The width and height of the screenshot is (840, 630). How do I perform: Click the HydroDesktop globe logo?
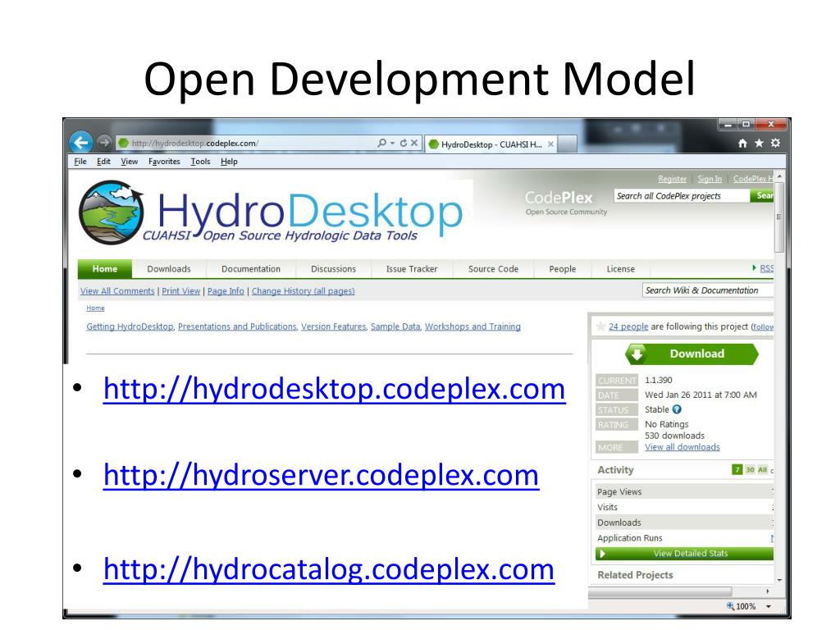(112, 212)
